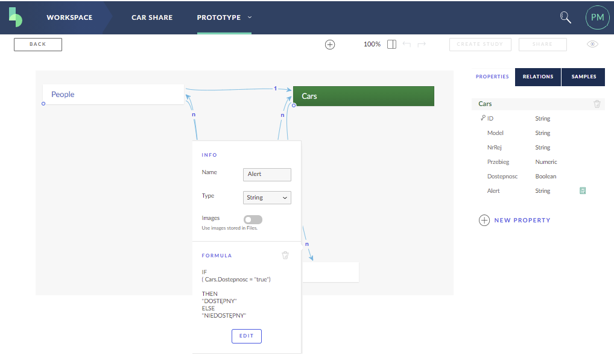This screenshot has height=364, width=614.
Task: Click the app logo in top-left corner
Action: coord(16,17)
